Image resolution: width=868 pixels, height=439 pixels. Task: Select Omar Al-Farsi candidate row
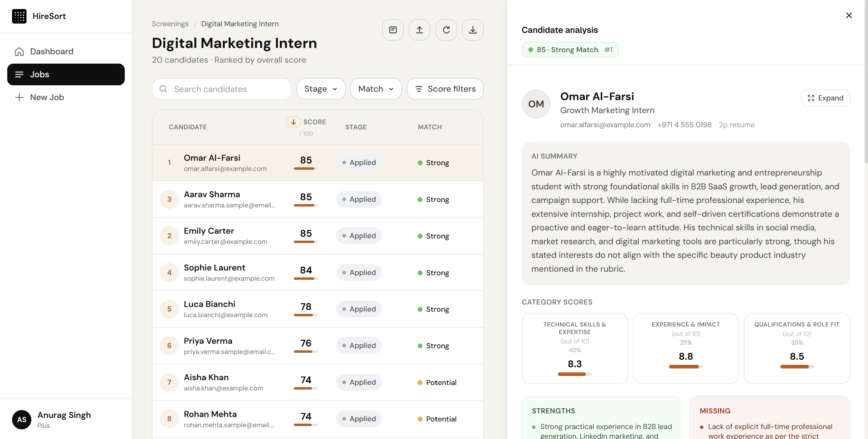[x=317, y=163]
